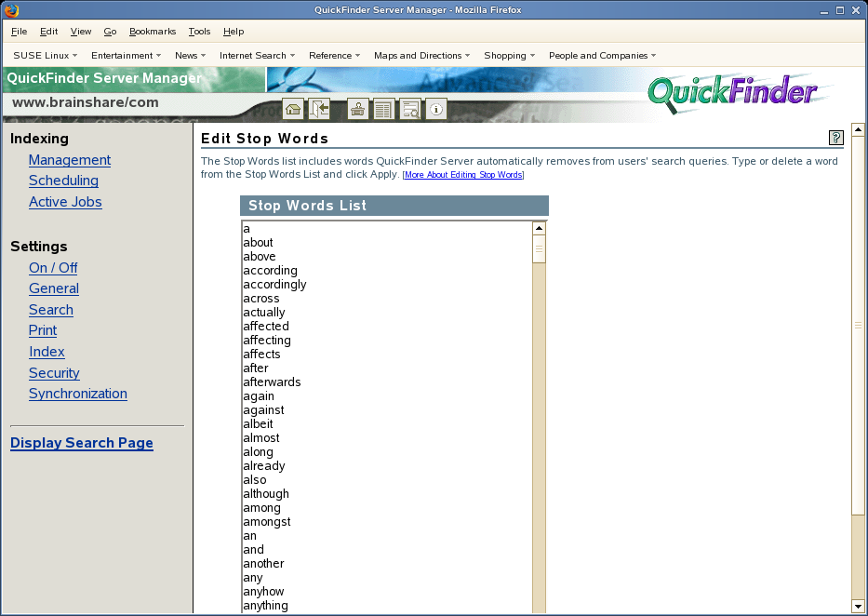Open the Bookmarks menu
The height and width of the screenshot is (616, 868).
153,32
